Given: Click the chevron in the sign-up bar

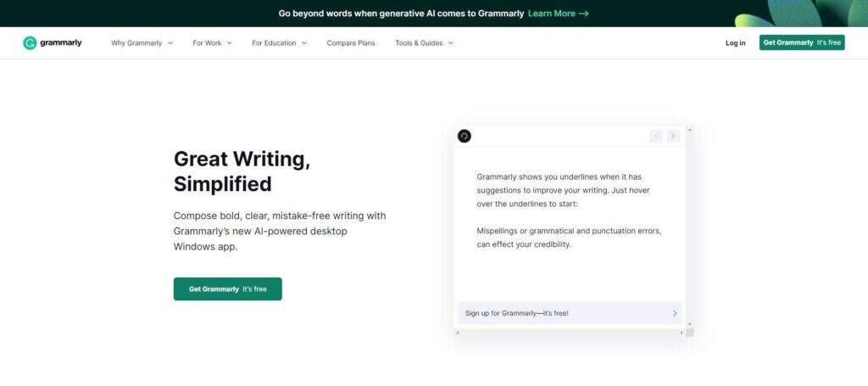Looking at the screenshot, I should 675,313.
